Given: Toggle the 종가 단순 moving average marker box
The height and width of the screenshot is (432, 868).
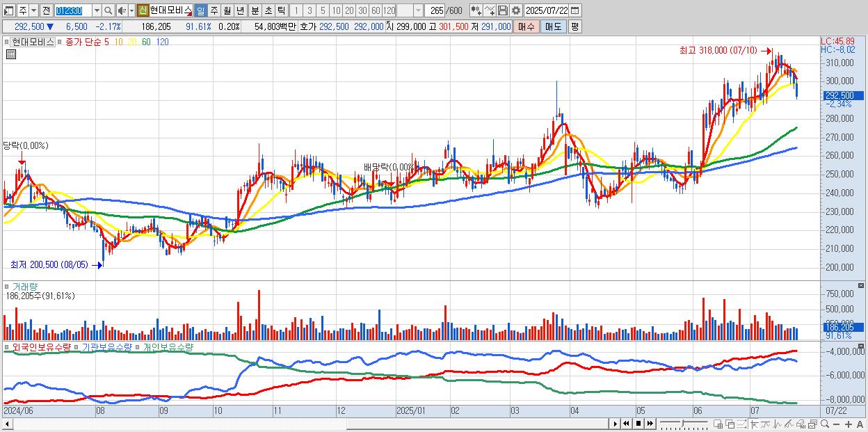Looking at the screenshot, I should pos(60,42).
